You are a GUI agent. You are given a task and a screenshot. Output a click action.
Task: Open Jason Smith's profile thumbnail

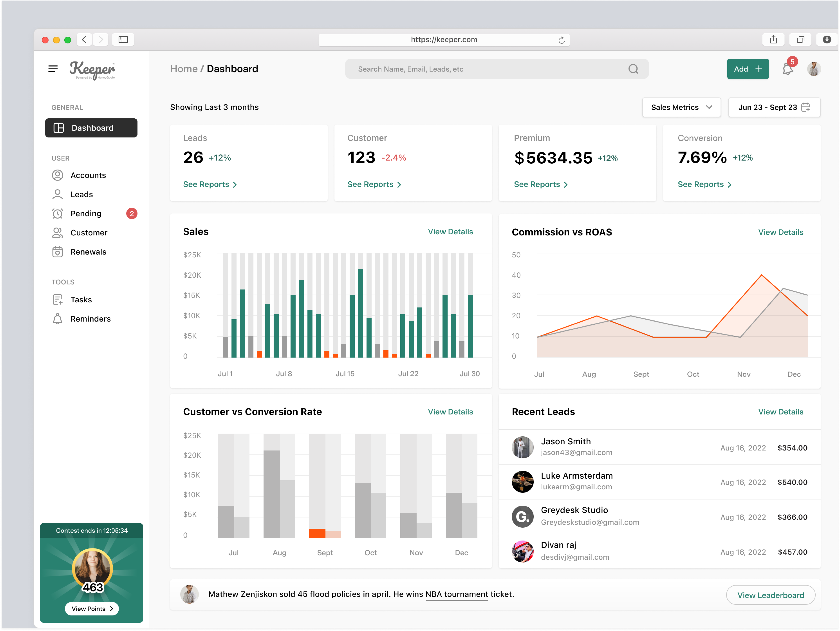point(522,447)
